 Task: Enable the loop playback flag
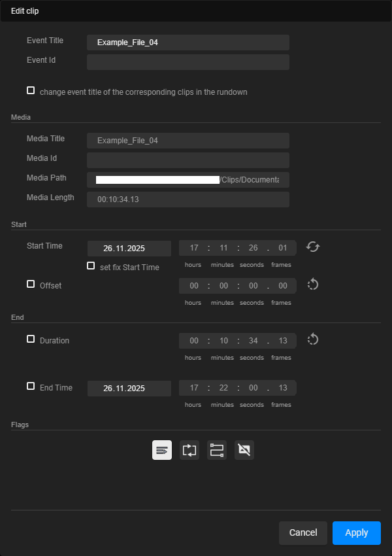189,450
